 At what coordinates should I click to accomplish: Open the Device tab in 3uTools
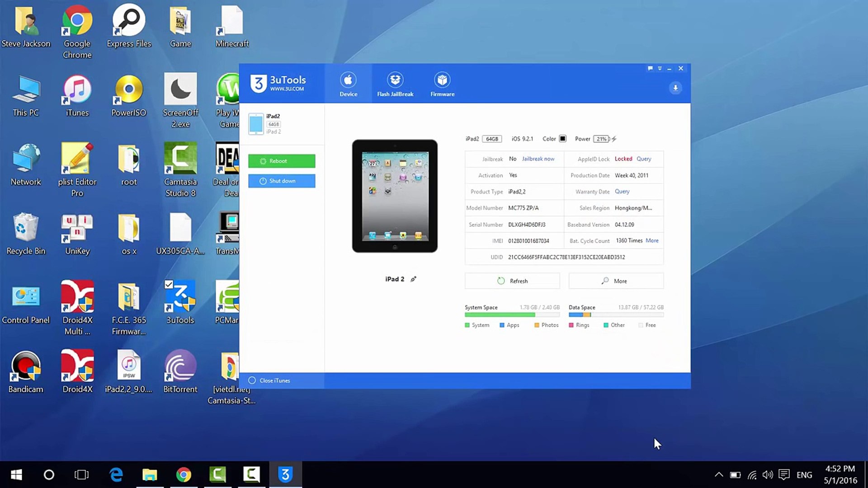348,84
